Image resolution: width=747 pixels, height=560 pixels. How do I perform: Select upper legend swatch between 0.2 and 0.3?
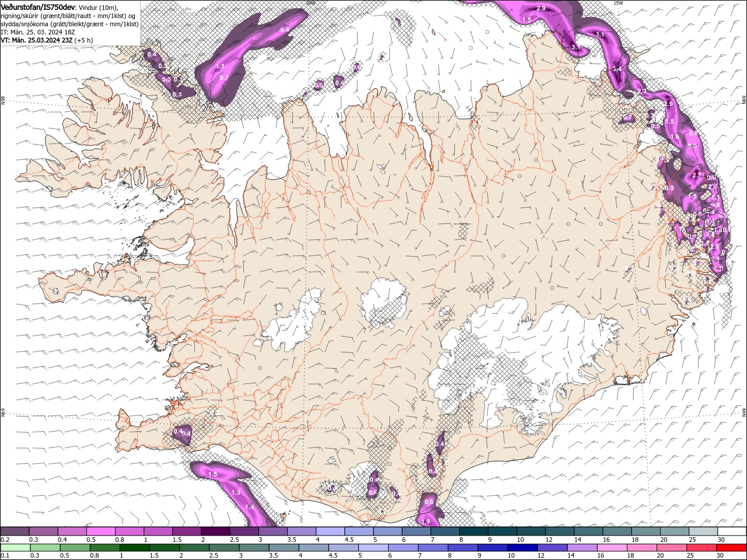pyautogui.click(x=15, y=531)
